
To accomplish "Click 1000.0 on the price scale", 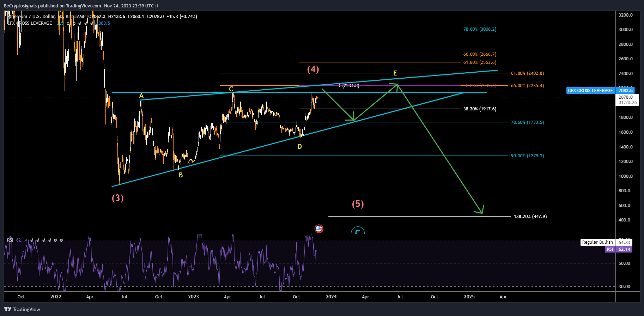I will tap(626, 176).
